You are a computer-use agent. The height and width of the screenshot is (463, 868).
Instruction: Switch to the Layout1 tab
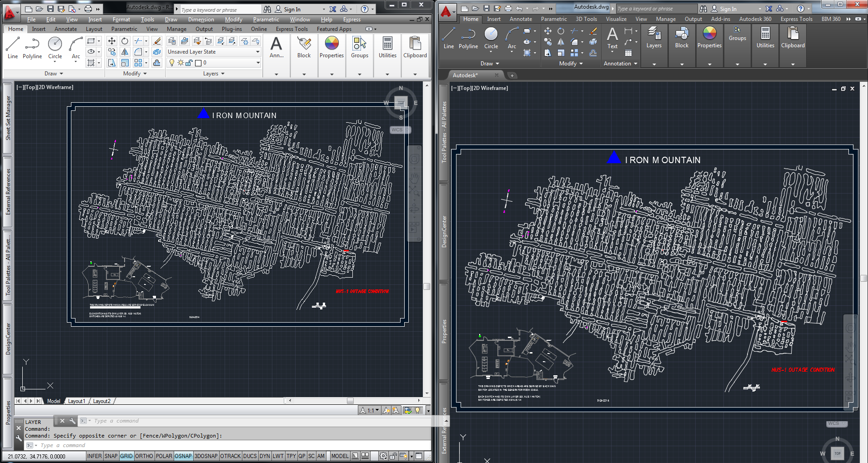click(76, 401)
